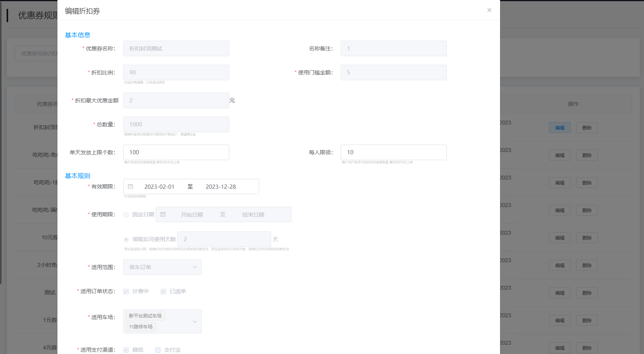This screenshot has height=354, width=644.
Task: Close the edit discount coupon dialog
Action: point(489,10)
